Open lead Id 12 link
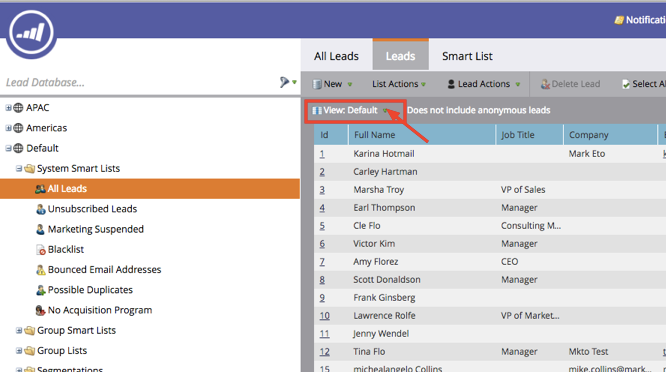 pos(325,352)
